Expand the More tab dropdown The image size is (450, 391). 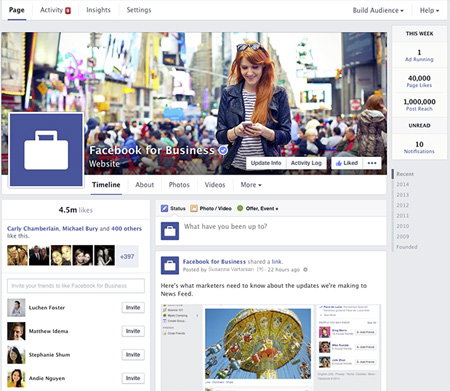point(251,185)
